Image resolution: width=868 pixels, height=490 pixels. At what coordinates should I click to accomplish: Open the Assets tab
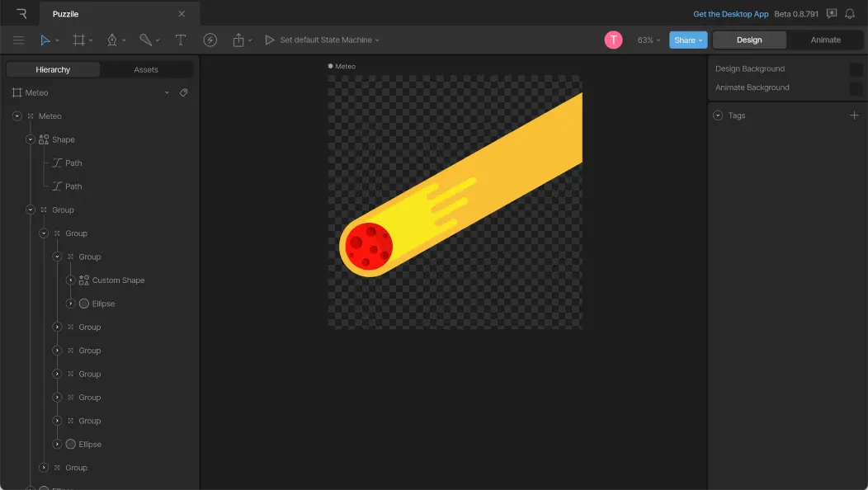(146, 69)
